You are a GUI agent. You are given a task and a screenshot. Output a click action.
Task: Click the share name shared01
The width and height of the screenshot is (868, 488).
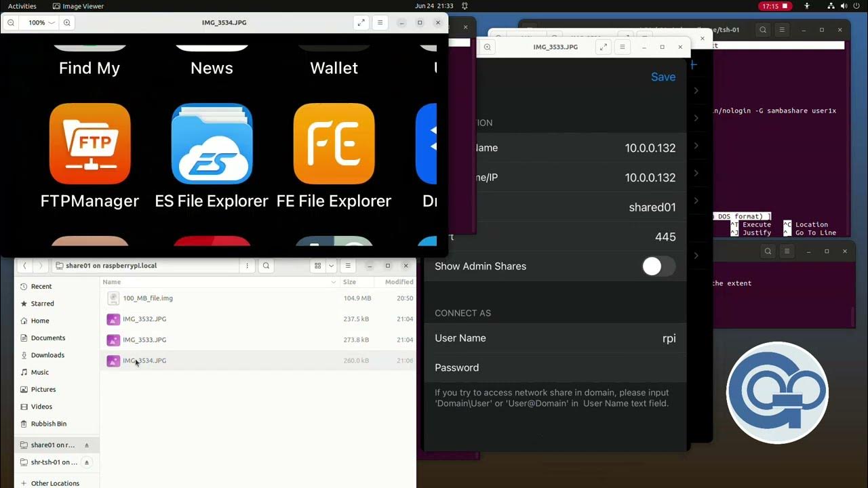click(x=652, y=207)
